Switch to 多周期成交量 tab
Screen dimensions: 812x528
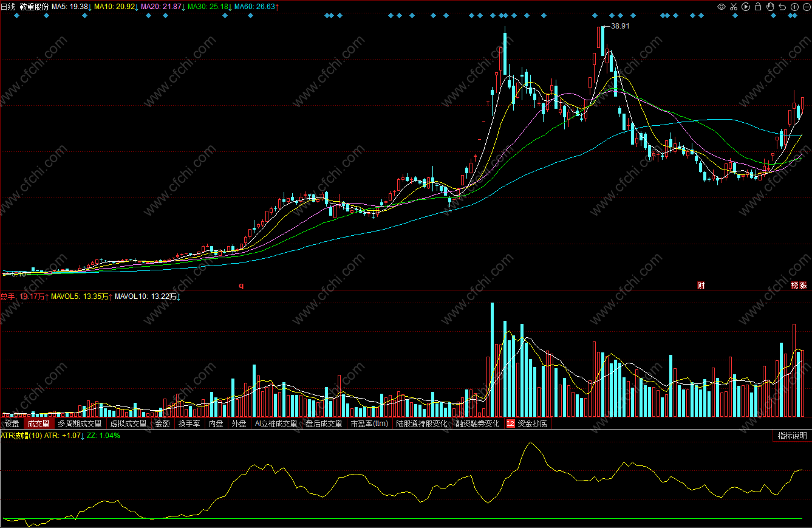[x=80, y=423]
